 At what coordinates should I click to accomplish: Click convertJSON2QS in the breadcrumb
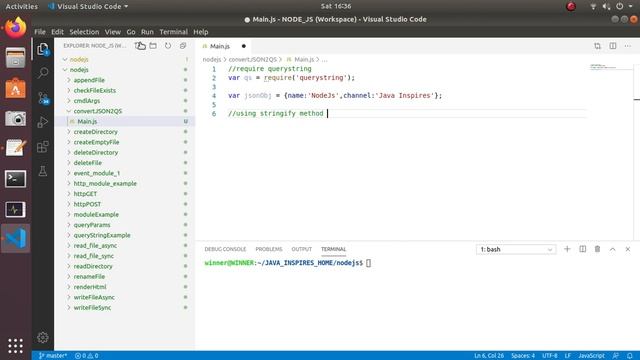252,60
